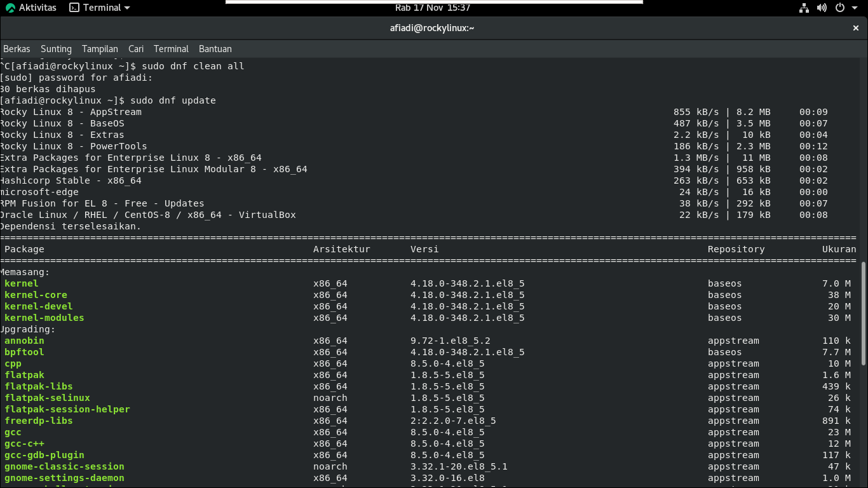The image size is (868, 488).
Task: Click the terminal vertical scrollbar
Action: coord(864,318)
